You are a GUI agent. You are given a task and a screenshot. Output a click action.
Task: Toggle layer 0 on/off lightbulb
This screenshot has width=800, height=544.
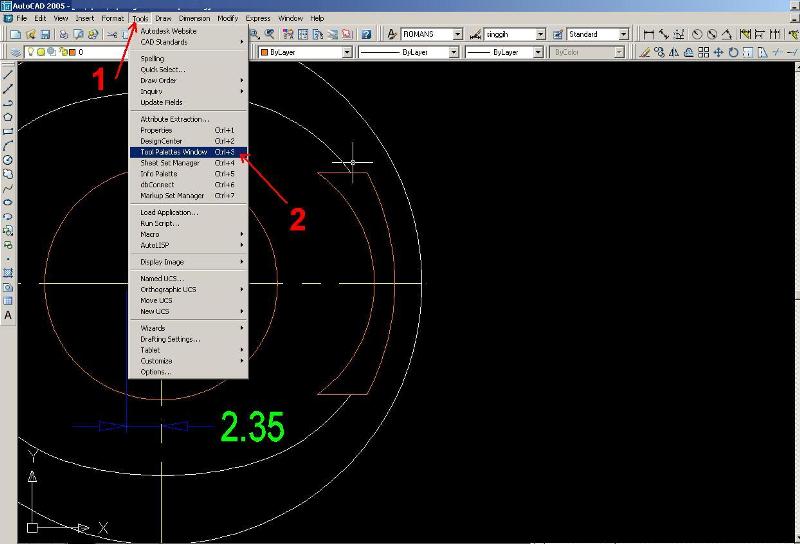point(31,52)
